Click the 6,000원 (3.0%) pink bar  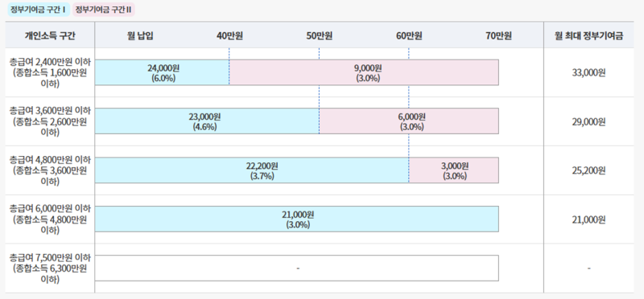(409, 121)
